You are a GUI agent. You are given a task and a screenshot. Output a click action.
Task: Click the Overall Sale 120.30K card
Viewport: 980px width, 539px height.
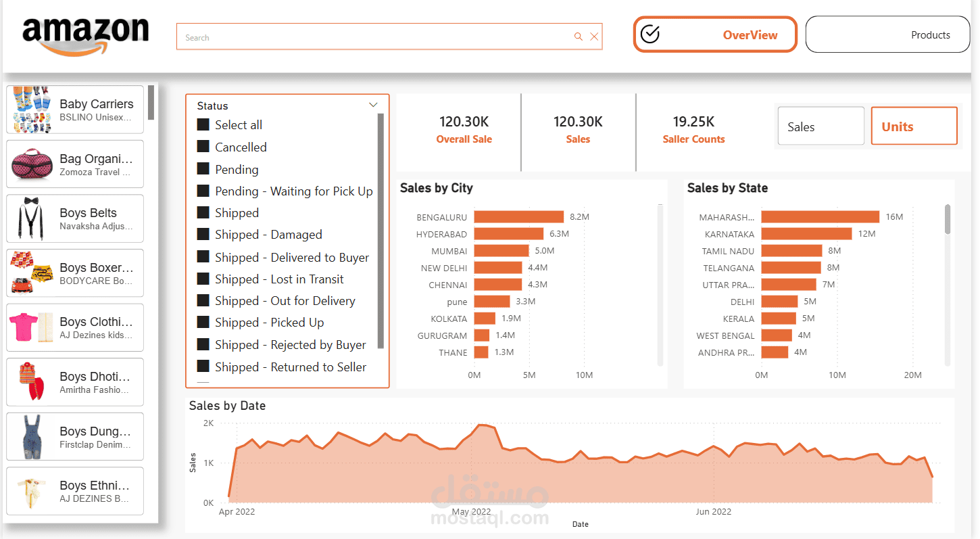464,130
